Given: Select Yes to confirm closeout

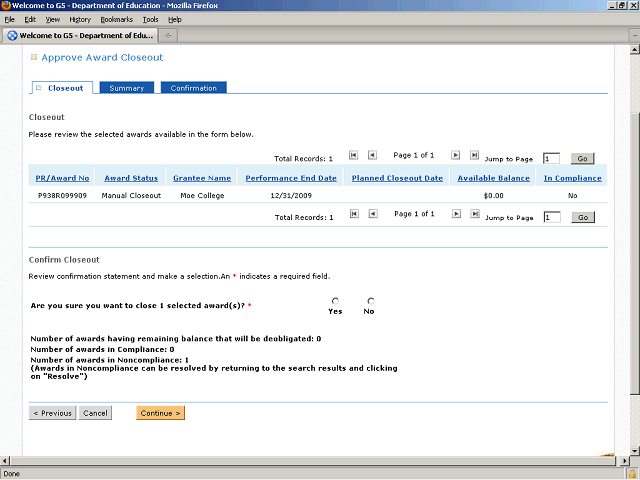Looking at the screenshot, I should click(335, 301).
